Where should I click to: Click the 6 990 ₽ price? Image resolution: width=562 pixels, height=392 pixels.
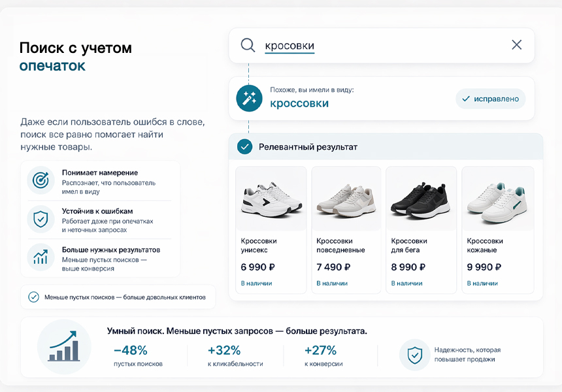coord(257,267)
